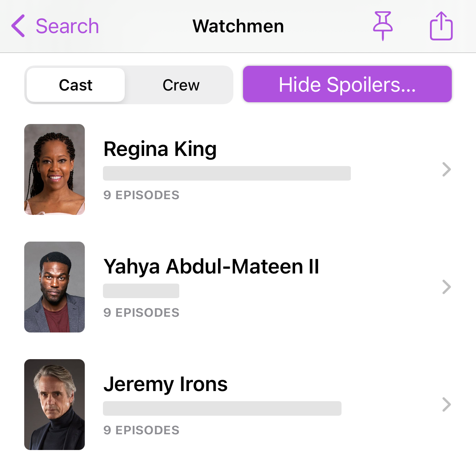Select the chevron beside Jeremy Irons
Screen dimensions: 476x467
446,404
